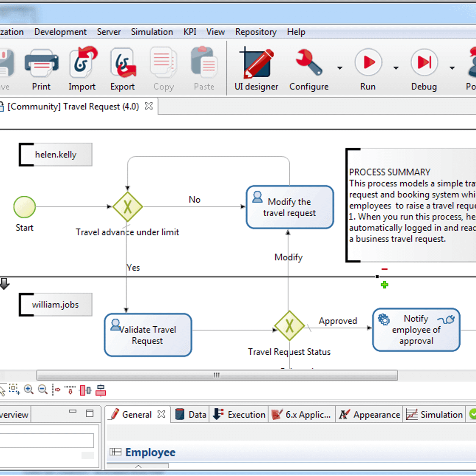The height and width of the screenshot is (476, 476).
Task: Select the Travel advance under limit gateway
Action: click(128, 207)
